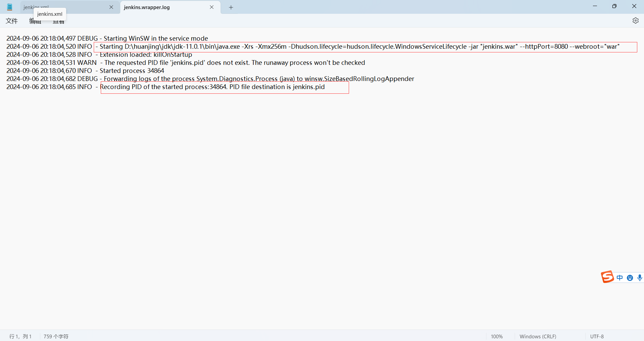Viewport: 644px width, 341px height.
Task: Click the 'Recording PID of the started process' line
Action: (x=166, y=87)
